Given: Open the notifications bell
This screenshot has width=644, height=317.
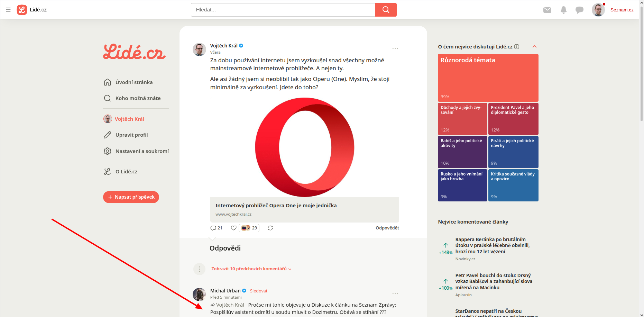Looking at the screenshot, I should [563, 10].
